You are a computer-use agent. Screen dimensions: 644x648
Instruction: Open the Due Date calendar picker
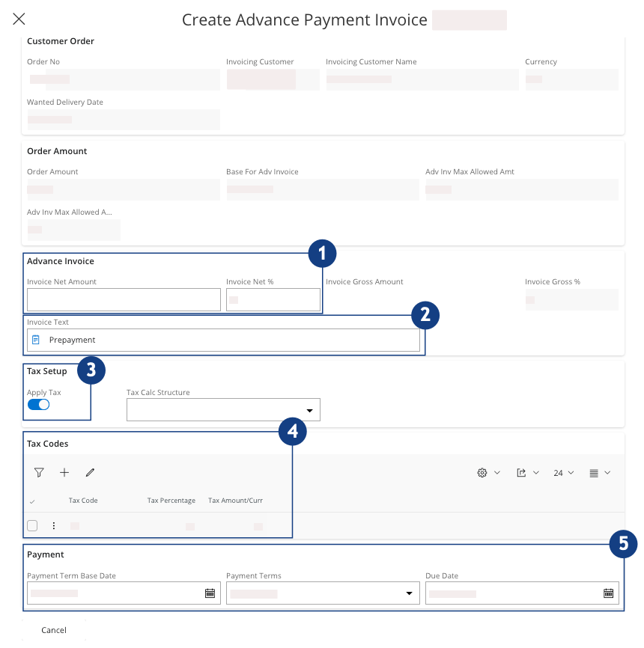point(608,593)
